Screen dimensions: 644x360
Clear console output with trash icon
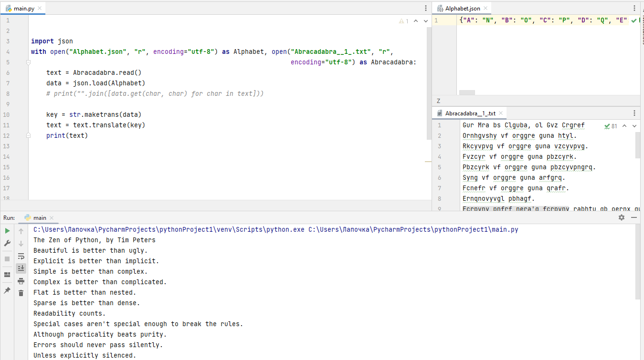pos(21,293)
